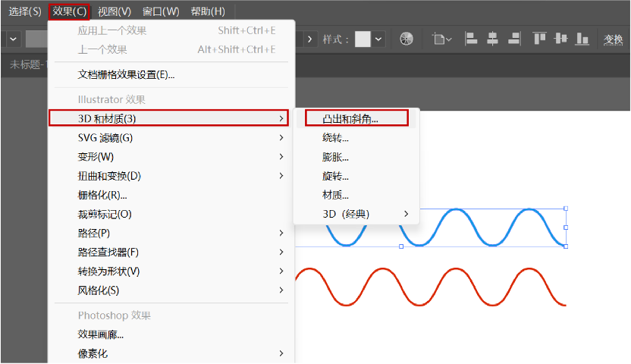Click the right chevron beside 样式
Screen dimensions: 631x364
pyautogui.click(x=309, y=39)
